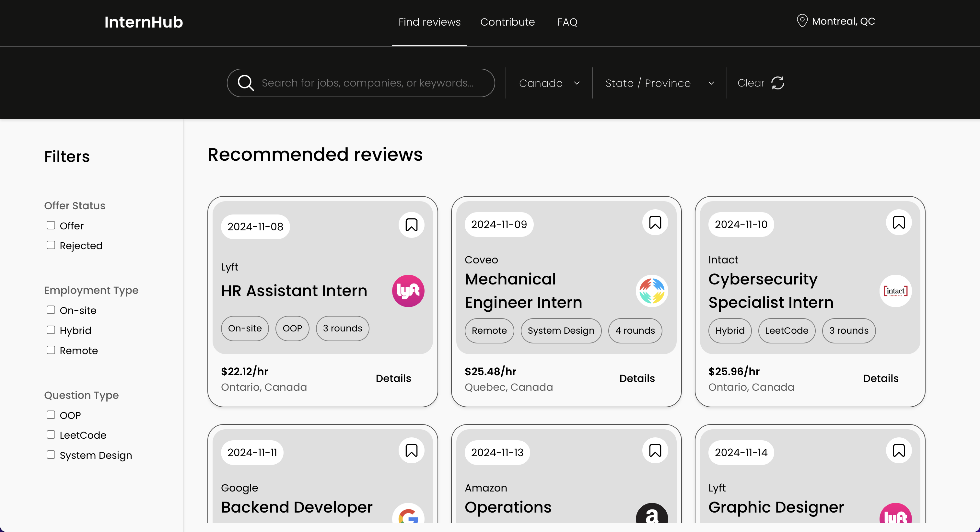
Task: Bookmark the Google Backend Developer review
Action: [x=411, y=451]
